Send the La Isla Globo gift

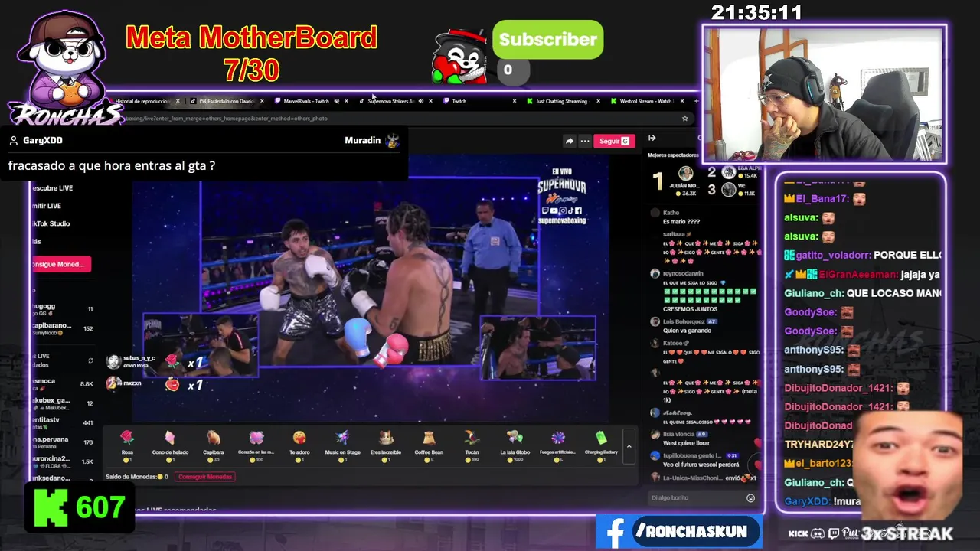(515, 445)
